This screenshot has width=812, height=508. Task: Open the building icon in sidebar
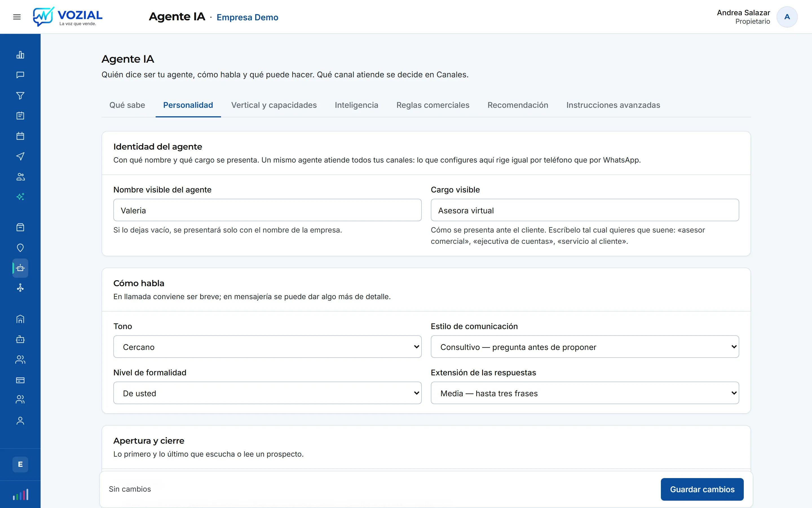point(20,319)
